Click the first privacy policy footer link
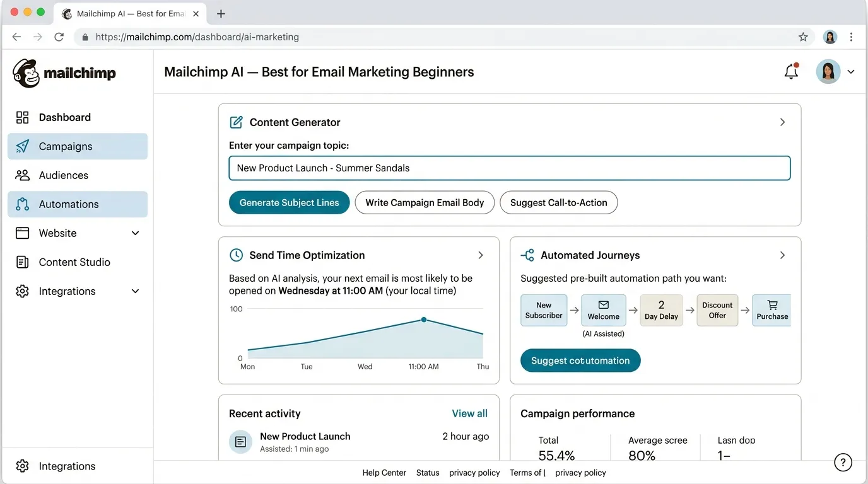This screenshot has height=484, width=868. (x=474, y=473)
